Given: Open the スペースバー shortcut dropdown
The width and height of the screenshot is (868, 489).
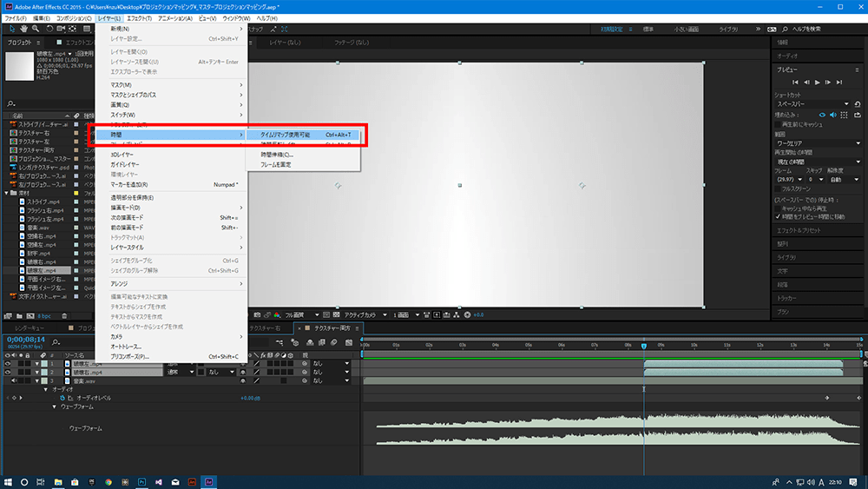Looking at the screenshot, I should pyautogui.click(x=812, y=104).
